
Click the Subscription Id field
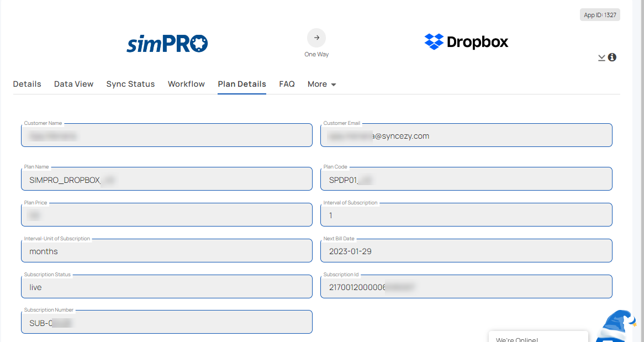coord(466,287)
